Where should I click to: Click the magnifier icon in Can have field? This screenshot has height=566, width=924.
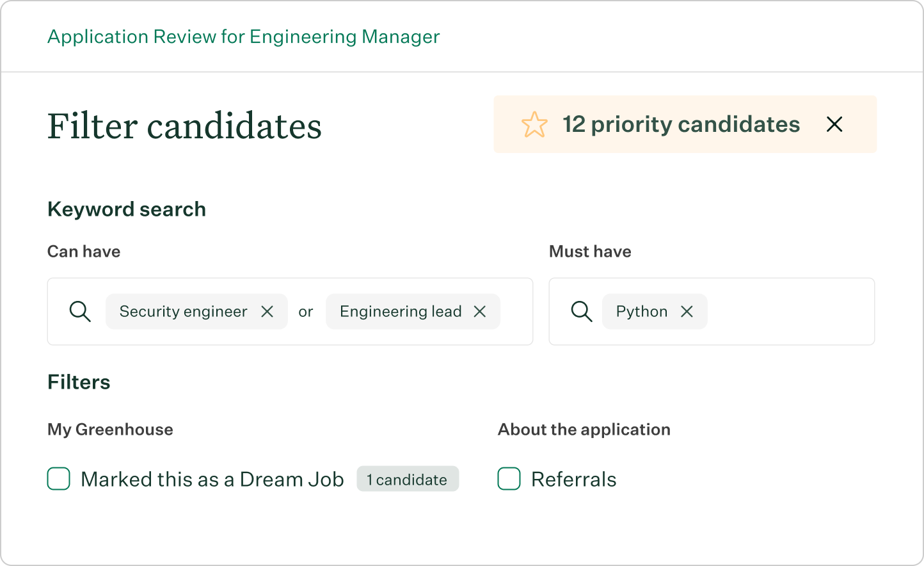click(x=80, y=312)
